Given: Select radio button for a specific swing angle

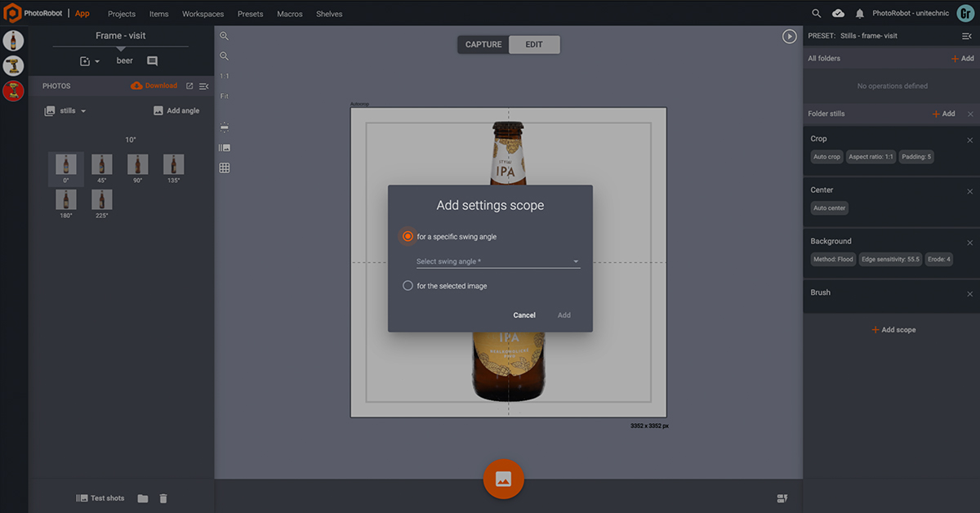Looking at the screenshot, I should [407, 236].
